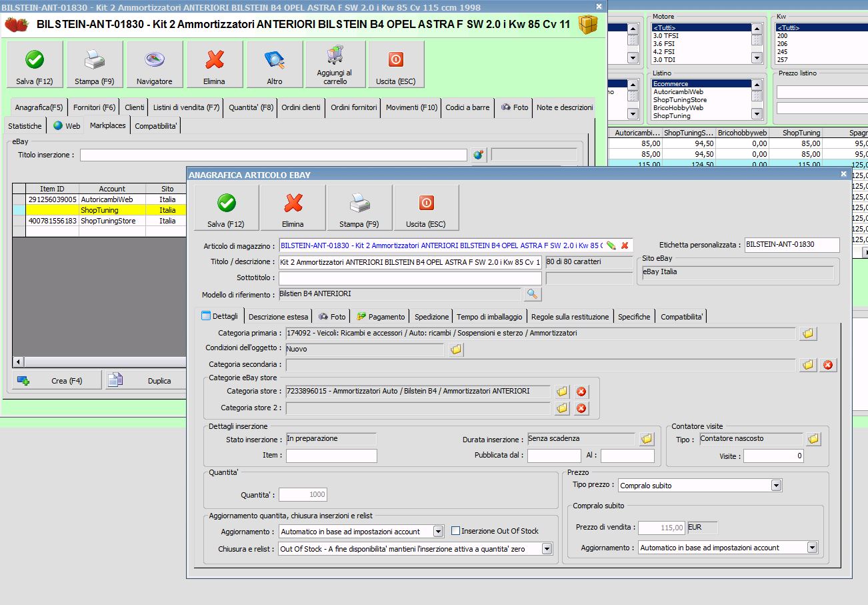The width and height of the screenshot is (868, 605).
Task: Click the Duplica button
Action: (159, 381)
